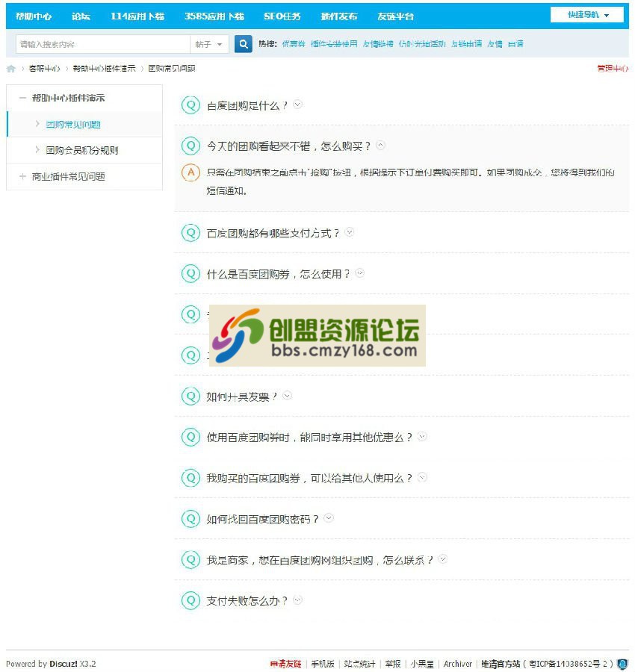Open SEO任务 in the top navigation
635x672 pixels.
pos(282,16)
